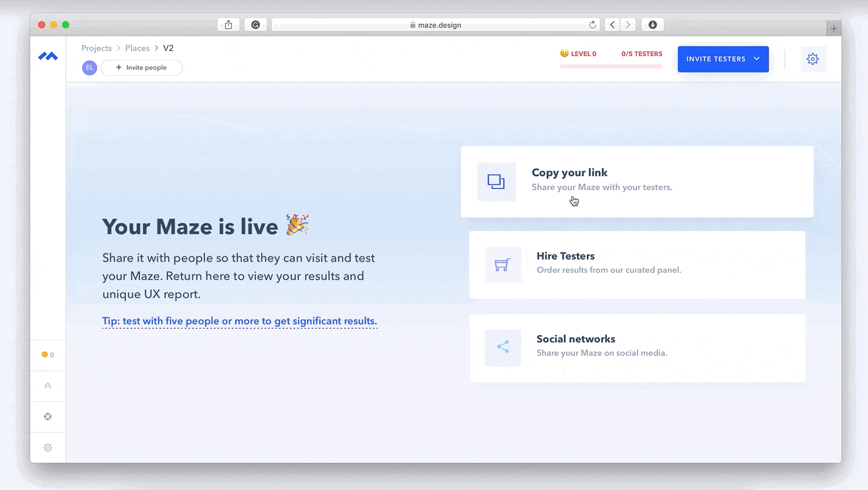
Task: Open the credits coin counter in sidebar
Action: (x=48, y=355)
